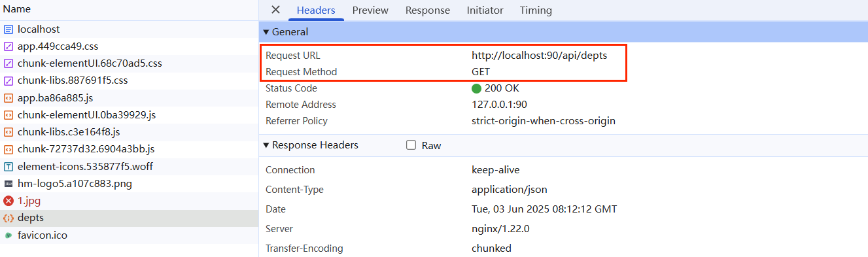Click the strict-origin-when-cross-origin policy value
Image resolution: width=868 pixels, height=257 pixels.
click(544, 121)
